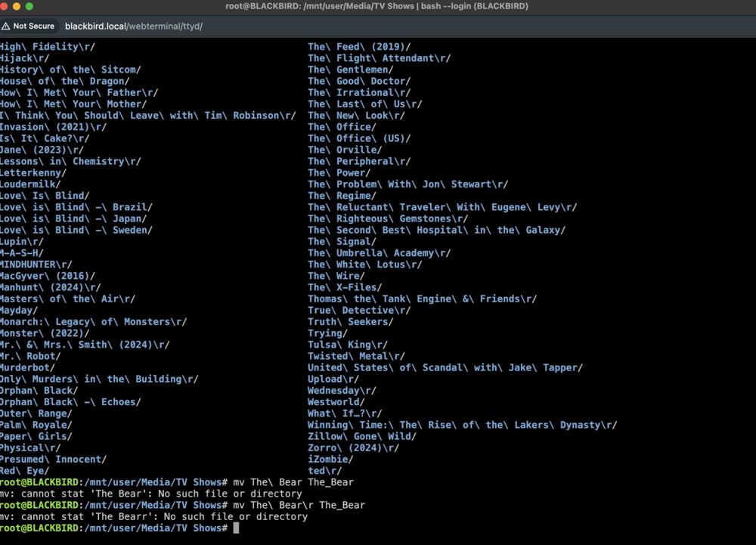Click 'Palm\ Royale/' directory entry
The image size is (756, 545).
tap(36, 426)
